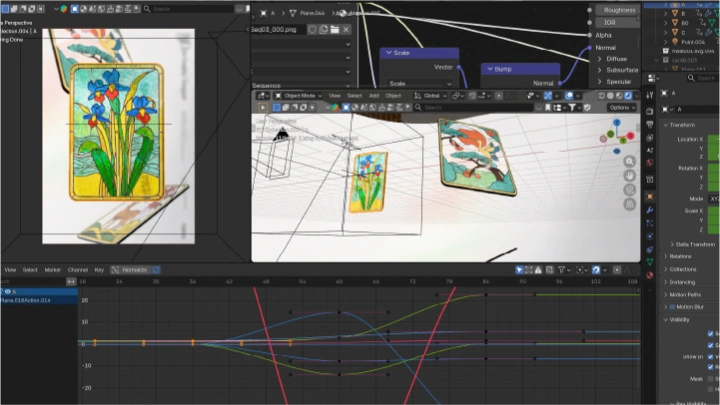This screenshot has height=405, width=720.
Task: Select Plane.016Action.014 channel in graph editor
Action: coord(25,300)
